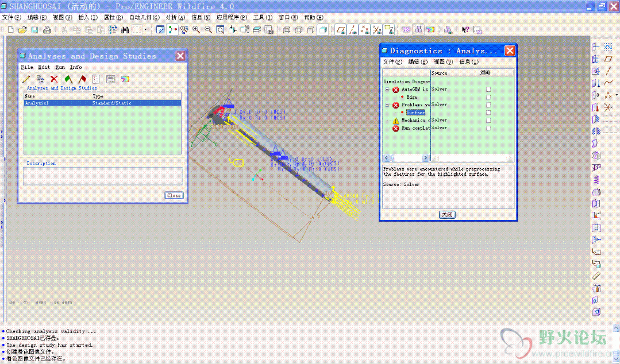Tick the ignore checkbox for Run complete row

point(488,128)
